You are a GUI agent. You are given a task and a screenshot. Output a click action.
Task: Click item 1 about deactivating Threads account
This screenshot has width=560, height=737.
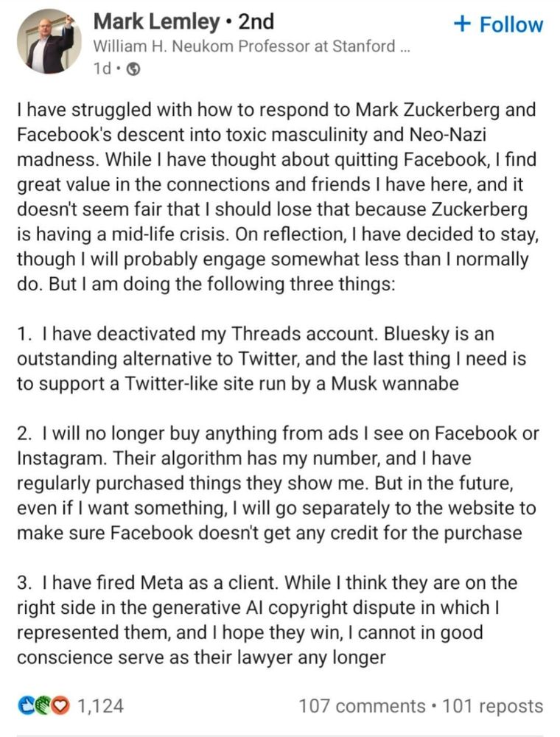pyautogui.click(x=272, y=359)
